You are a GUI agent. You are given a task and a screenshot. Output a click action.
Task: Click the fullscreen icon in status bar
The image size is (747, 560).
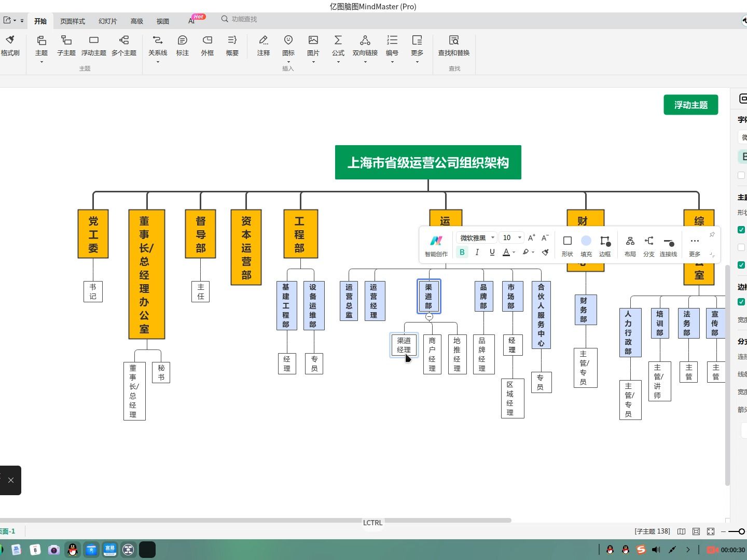tap(711, 531)
